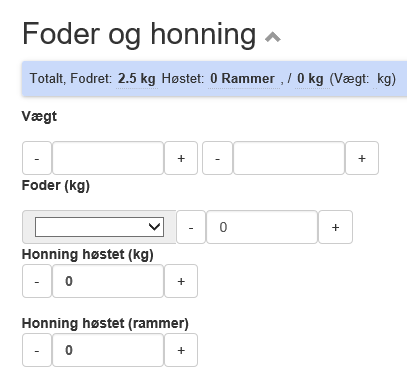407x377 pixels.
Task: Increase Honning høstet (rammer) value
Action: (x=181, y=350)
